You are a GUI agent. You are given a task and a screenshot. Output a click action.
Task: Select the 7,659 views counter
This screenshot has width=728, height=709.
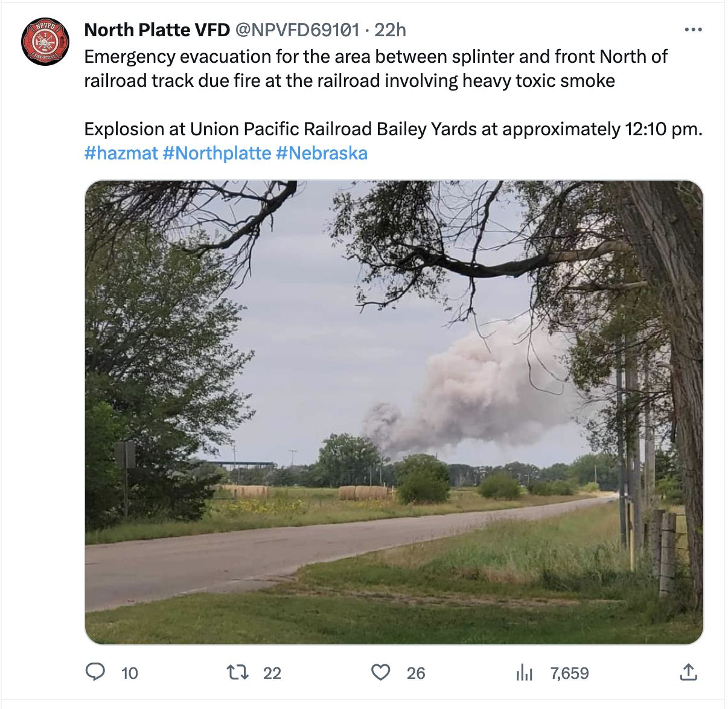point(570,673)
